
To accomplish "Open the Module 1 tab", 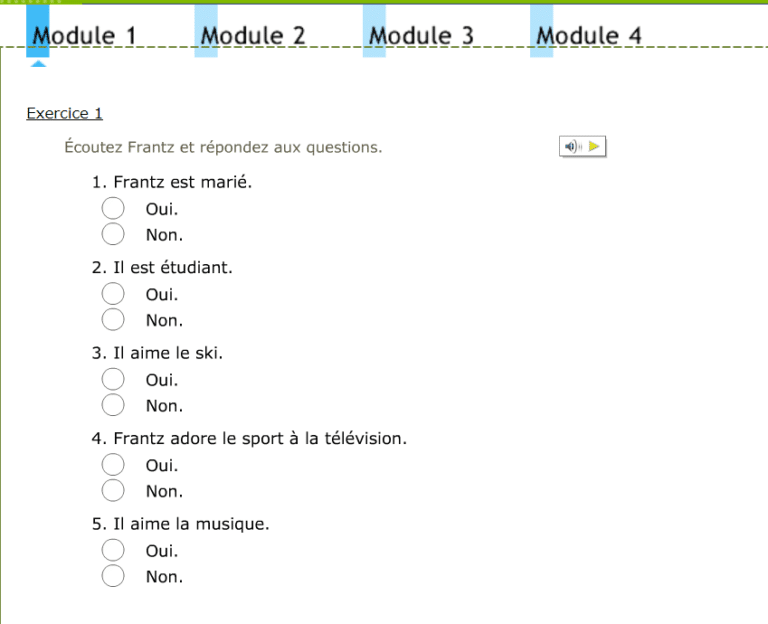I will click(x=84, y=36).
